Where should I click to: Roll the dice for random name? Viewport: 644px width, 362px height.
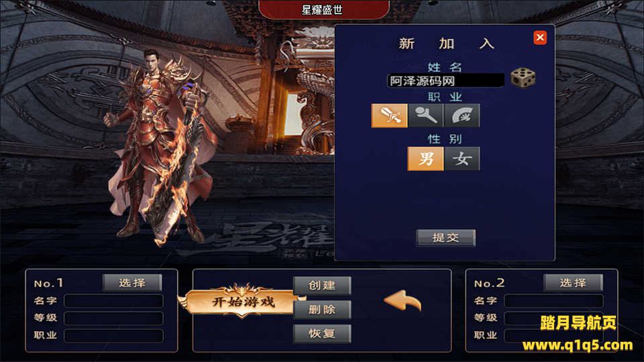pyautogui.click(x=523, y=78)
